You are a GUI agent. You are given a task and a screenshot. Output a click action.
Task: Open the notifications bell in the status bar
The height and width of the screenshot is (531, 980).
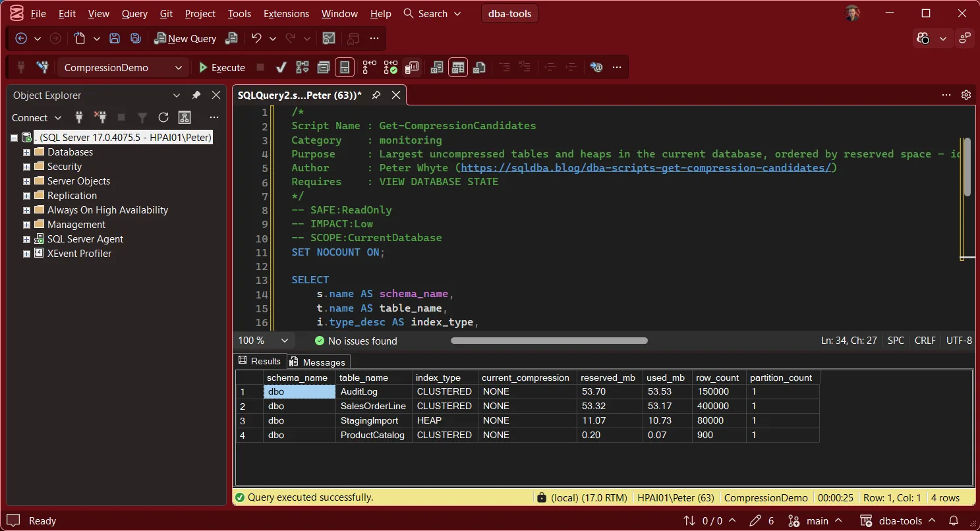pos(953,520)
